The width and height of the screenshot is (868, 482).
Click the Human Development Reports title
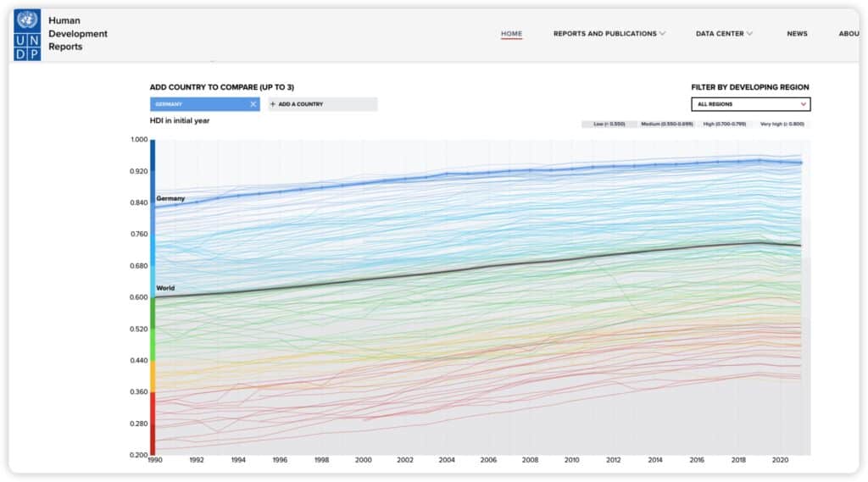[78, 34]
